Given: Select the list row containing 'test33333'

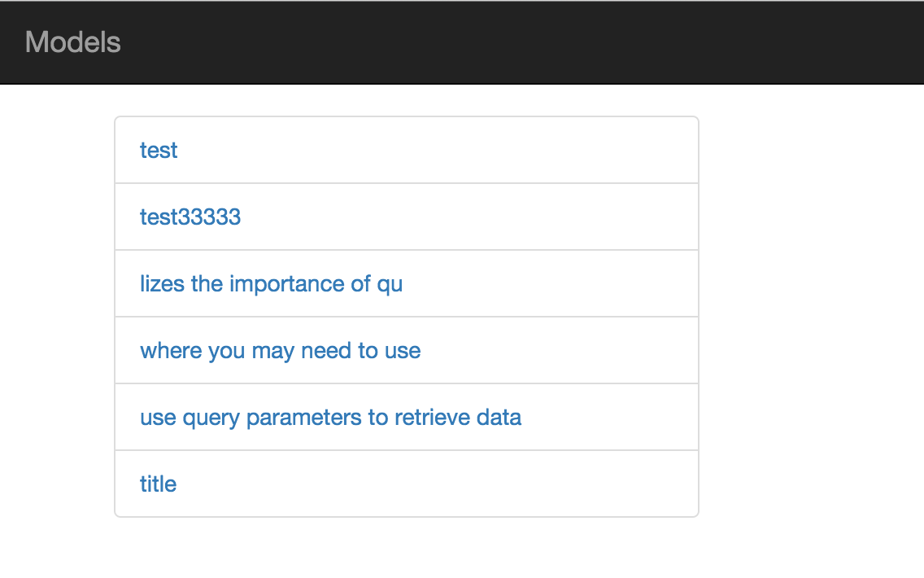Looking at the screenshot, I should coord(407,217).
